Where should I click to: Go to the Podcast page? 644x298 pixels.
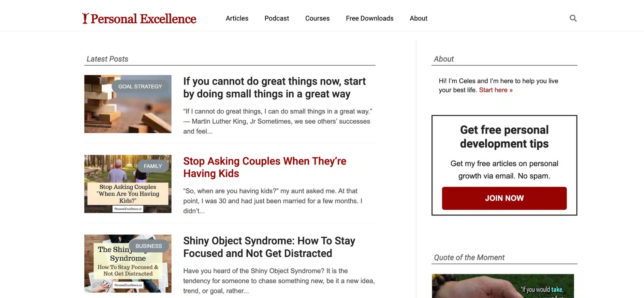coord(277,18)
